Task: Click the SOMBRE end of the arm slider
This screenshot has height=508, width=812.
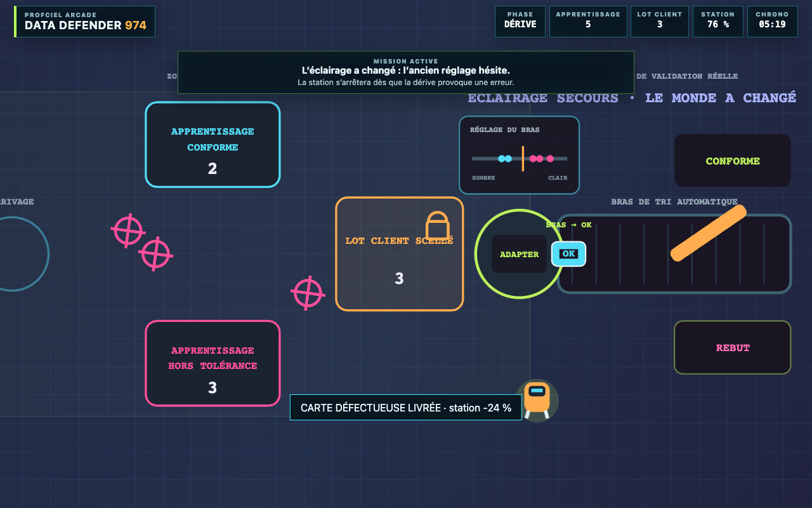Action: pos(483,178)
